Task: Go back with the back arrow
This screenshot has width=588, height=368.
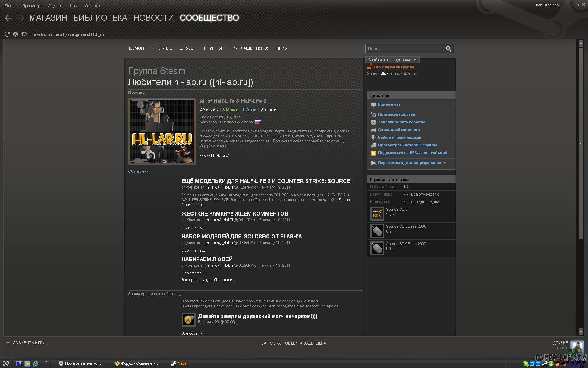Action: (x=8, y=18)
